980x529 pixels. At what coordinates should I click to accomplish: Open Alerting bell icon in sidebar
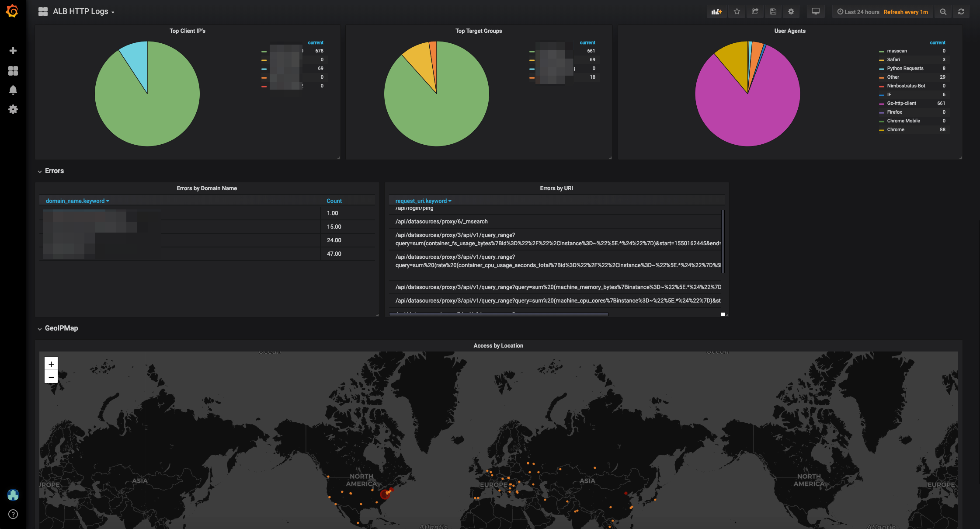(13, 90)
